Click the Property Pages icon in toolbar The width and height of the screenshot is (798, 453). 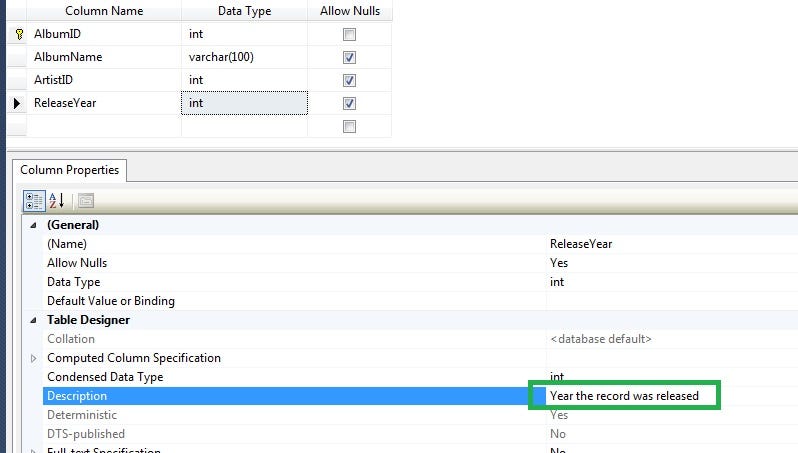pos(86,201)
